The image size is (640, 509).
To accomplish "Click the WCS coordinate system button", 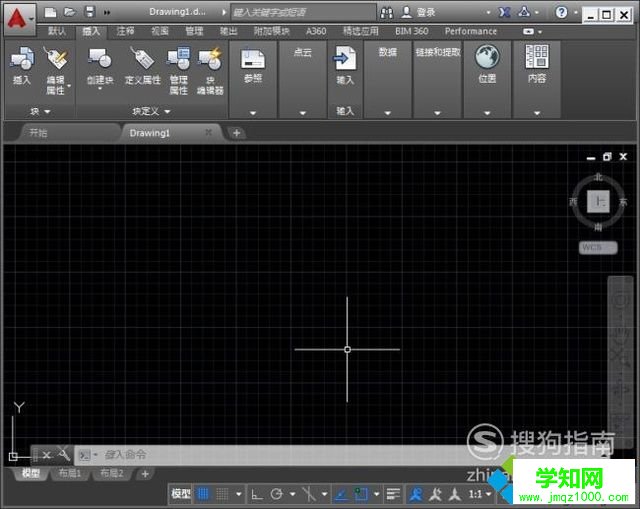I will pos(598,247).
